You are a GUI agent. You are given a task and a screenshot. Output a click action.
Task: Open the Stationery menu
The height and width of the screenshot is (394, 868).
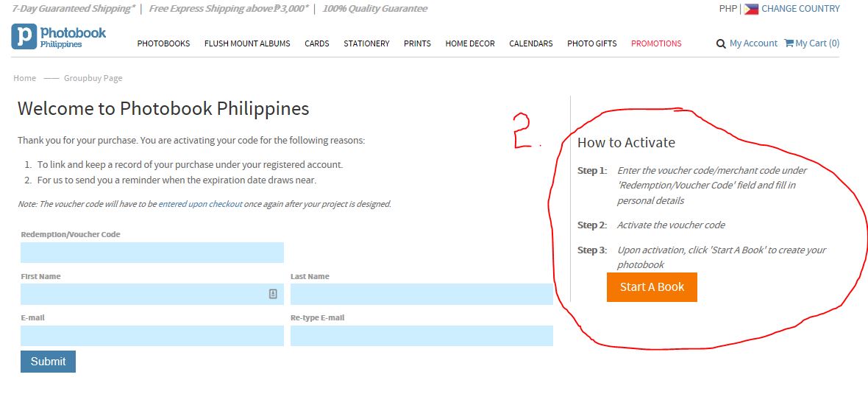coord(366,43)
